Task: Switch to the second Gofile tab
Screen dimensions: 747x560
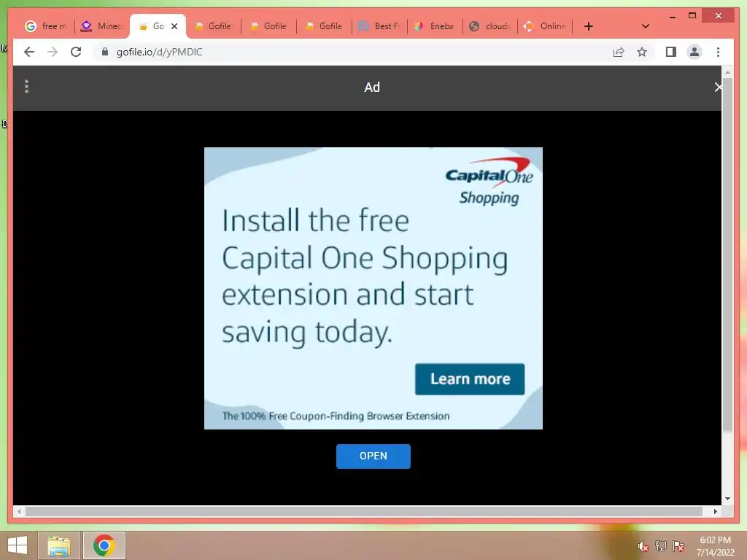Action: point(214,26)
